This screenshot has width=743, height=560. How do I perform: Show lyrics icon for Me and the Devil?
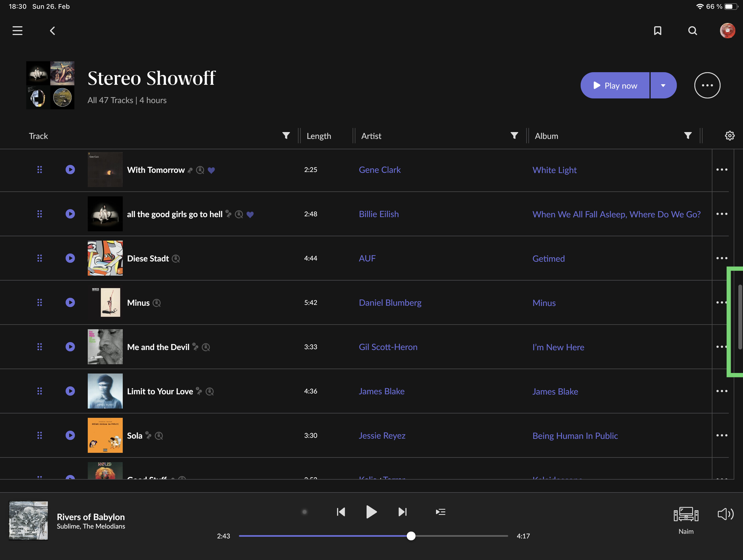click(195, 347)
